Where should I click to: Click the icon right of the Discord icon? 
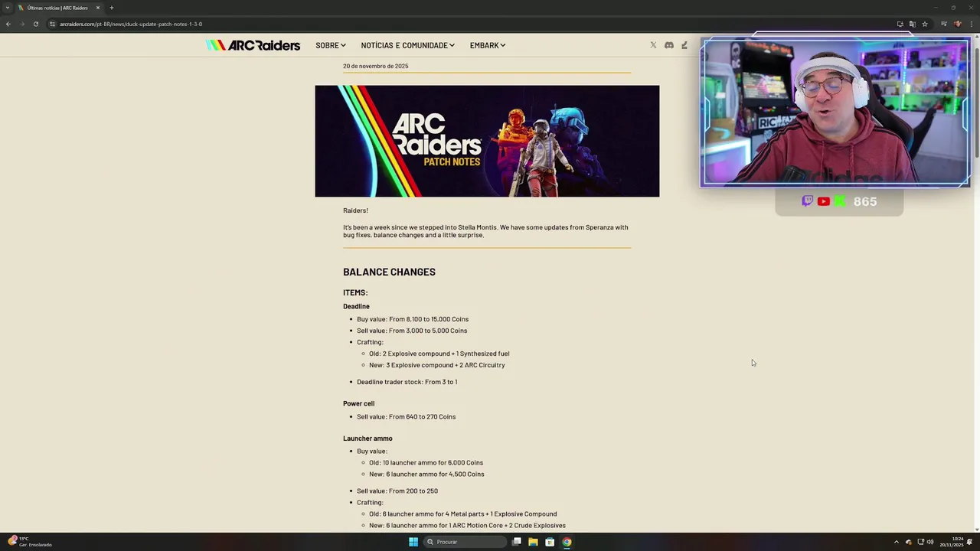[x=684, y=45]
